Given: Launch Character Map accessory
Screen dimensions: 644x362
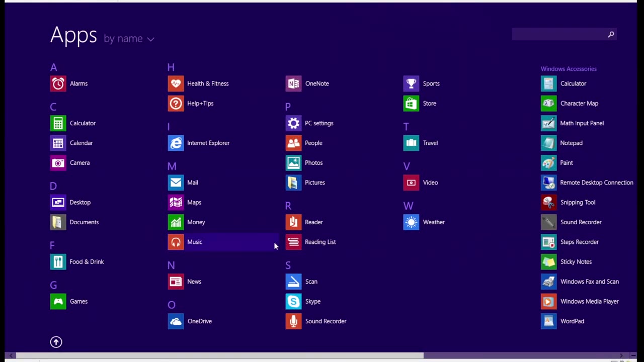Looking at the screenshot, I should [x=549, y=103].
